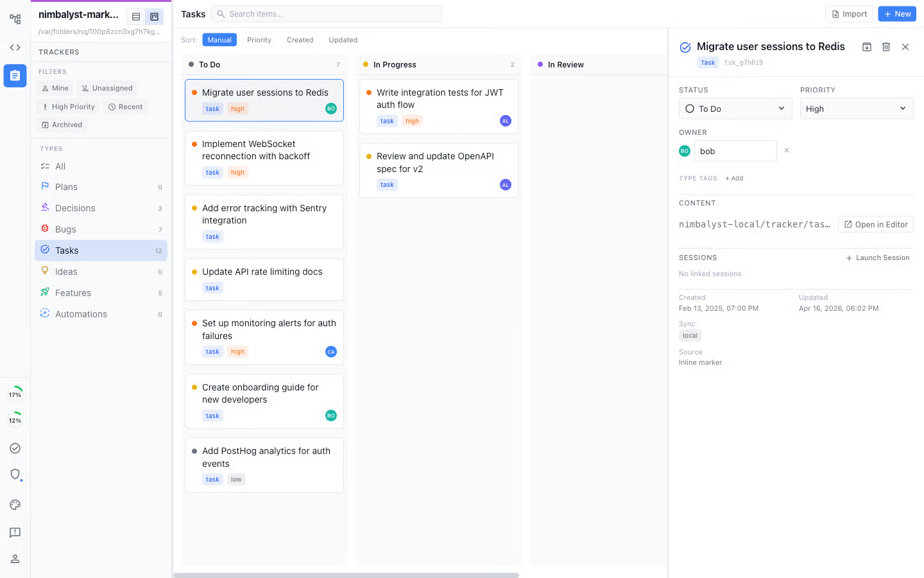This screenshot has height=578, width=924.
Task: Click the 17% usage ring indicator
Action: 15,394
